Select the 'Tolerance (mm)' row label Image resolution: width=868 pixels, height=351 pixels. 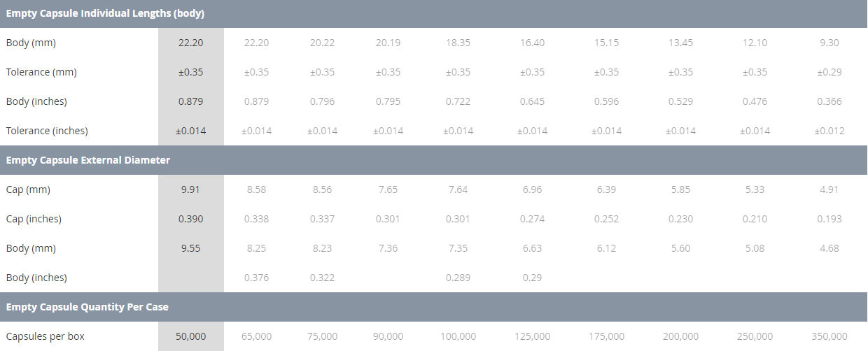click(x=41, y=72)
